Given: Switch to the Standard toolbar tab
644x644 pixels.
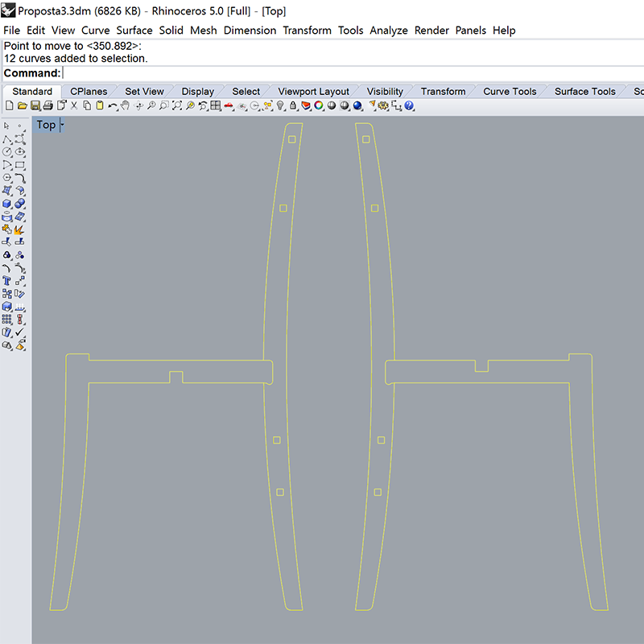Looking at the screenshot, I should (32, 91).
